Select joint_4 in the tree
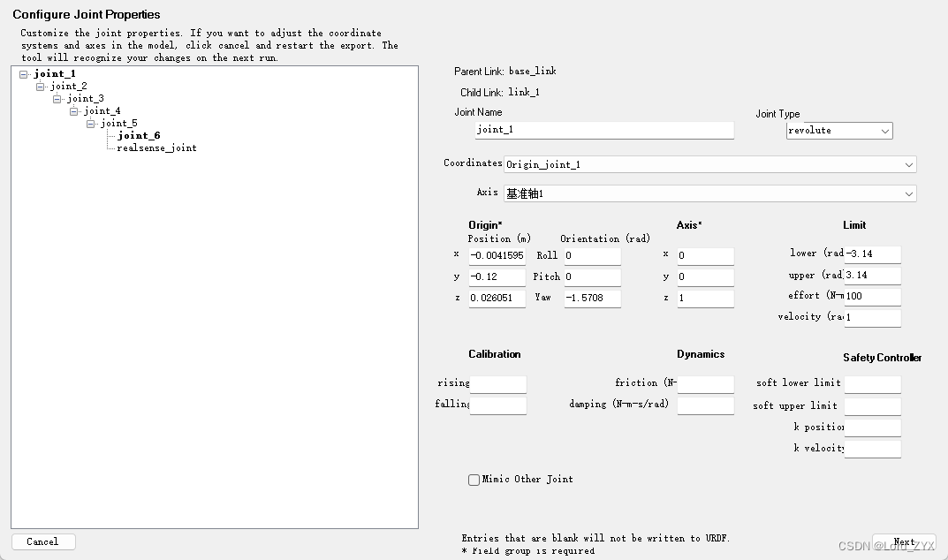This screenshot has height=560, width=948. click(102, 111)
